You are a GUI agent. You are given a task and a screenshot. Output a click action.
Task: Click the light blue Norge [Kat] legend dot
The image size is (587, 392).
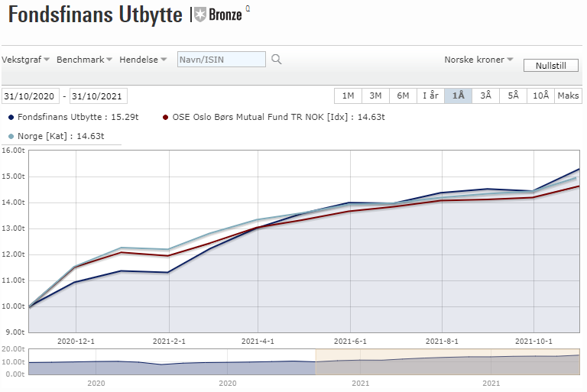pos(11,136)
